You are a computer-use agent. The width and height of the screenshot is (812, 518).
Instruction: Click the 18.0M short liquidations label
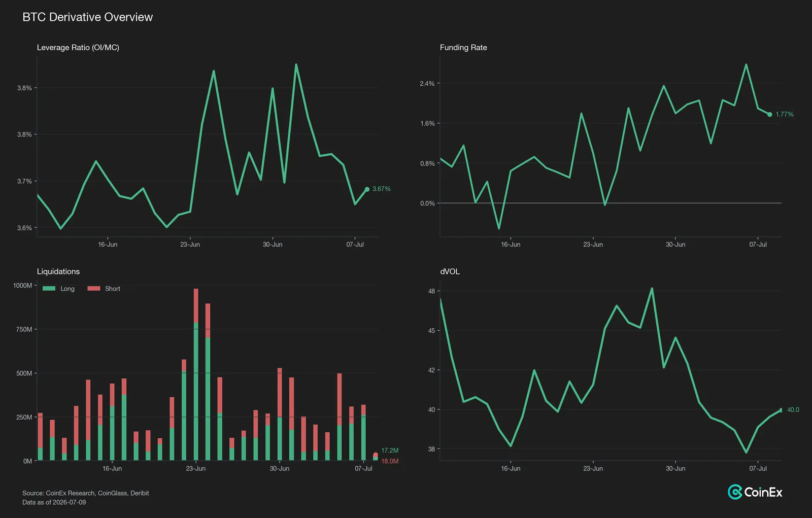coord(390,461)
